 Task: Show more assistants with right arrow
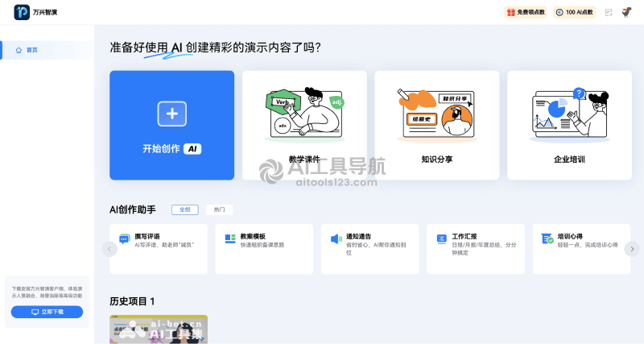coord(632,249)
